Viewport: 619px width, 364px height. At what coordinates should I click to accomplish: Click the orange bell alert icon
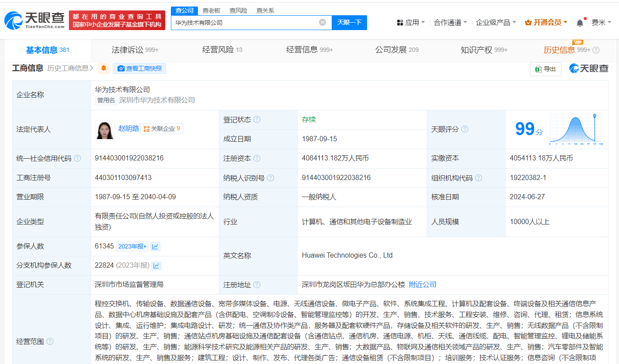tap(104, 68)
